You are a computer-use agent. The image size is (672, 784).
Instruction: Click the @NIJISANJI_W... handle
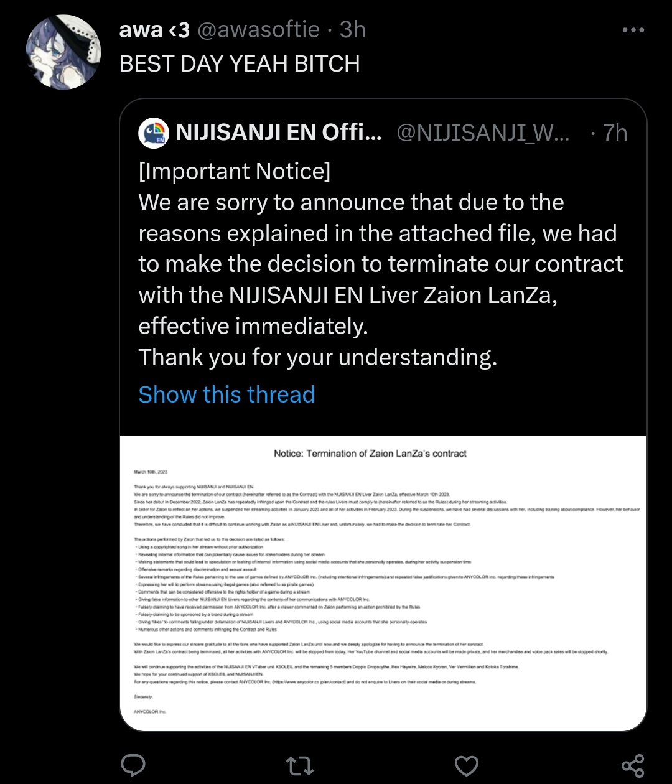coord(483,133)
